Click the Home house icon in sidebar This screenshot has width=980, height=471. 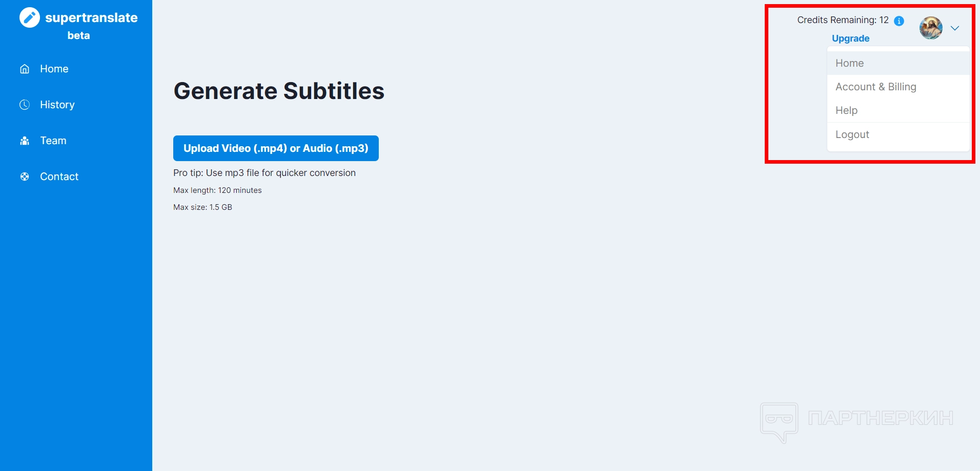[25, 69]
